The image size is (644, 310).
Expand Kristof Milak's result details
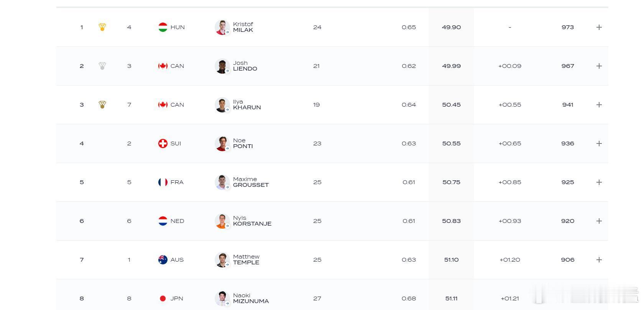(x=599, y=27)
